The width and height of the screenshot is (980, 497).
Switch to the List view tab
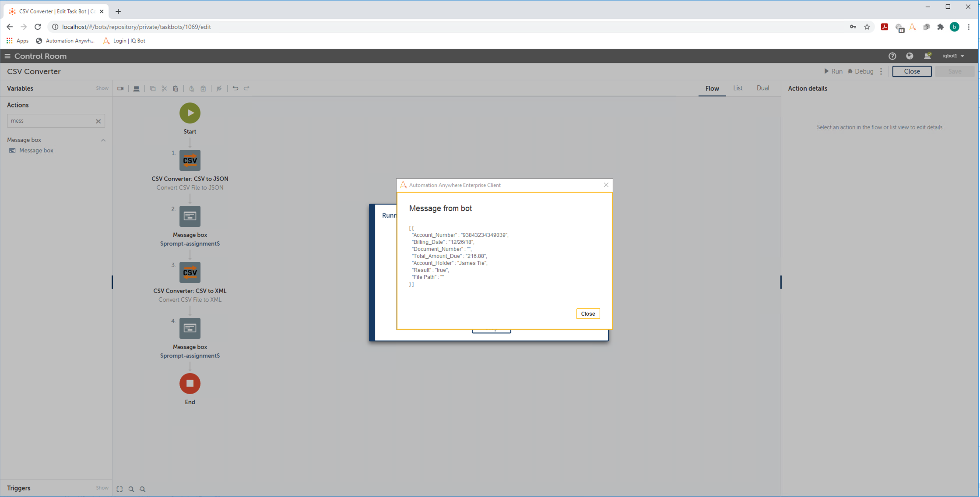click(738, 88)
